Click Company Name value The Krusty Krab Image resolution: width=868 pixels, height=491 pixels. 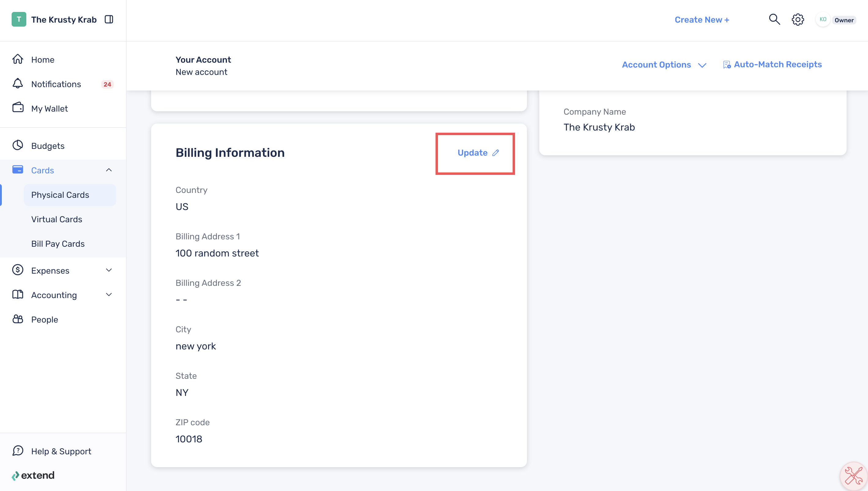599,127
